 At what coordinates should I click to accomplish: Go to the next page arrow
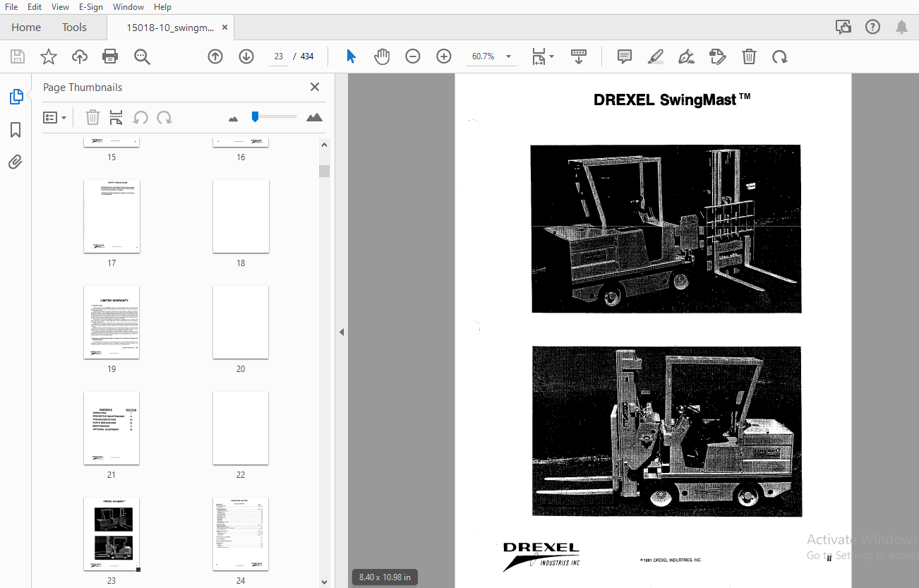(x=246, y=56)
